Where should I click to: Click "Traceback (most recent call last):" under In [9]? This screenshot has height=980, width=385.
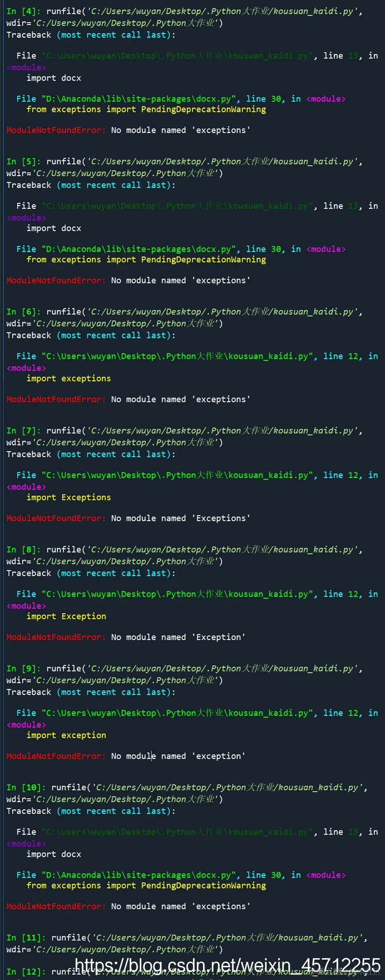[x=91, y=692]
